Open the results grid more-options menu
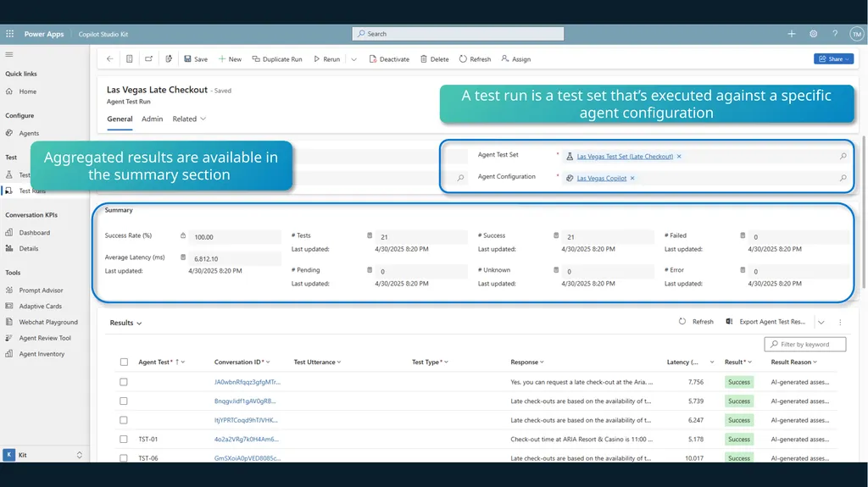 [x=840, y=322]
